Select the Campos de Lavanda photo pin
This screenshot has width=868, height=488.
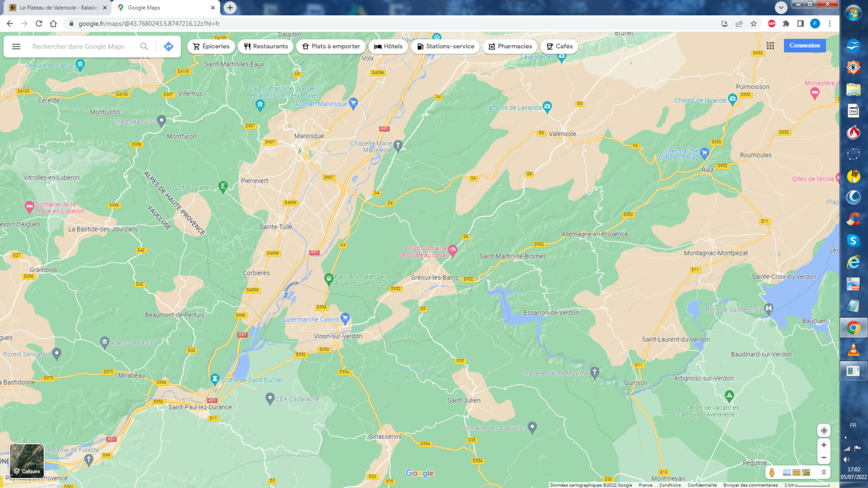tap(547, 106)
